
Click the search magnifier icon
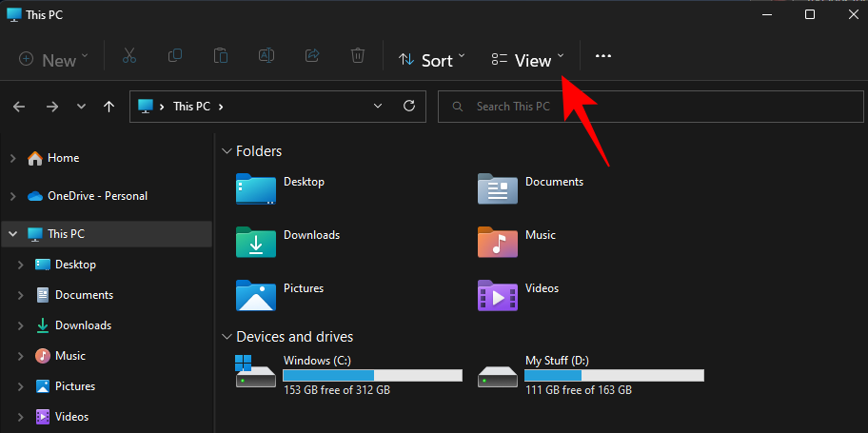(x=457, y=107)
